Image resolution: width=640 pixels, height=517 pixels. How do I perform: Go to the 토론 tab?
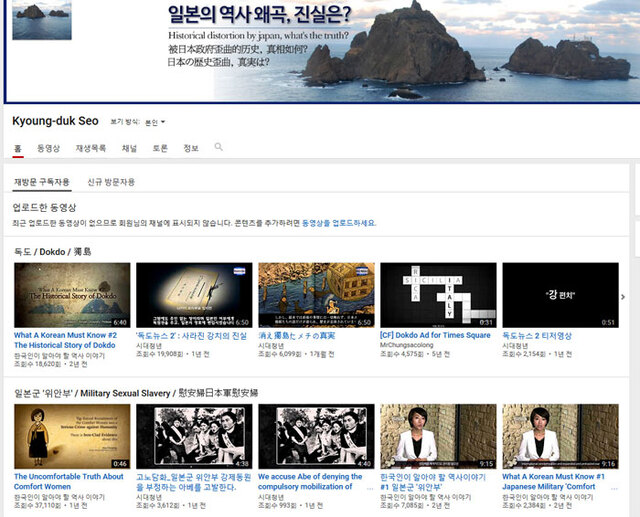160,148
